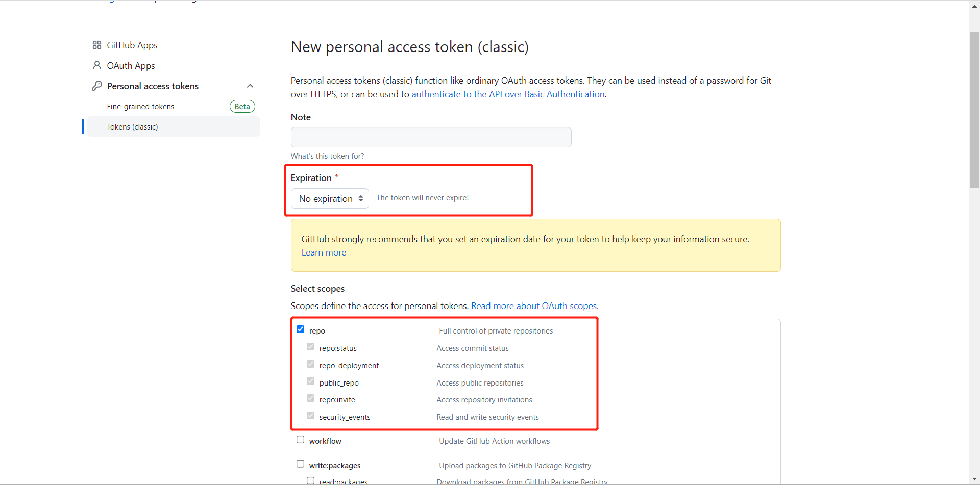The width and height of the screenshot is (980, 485).
Task: Uncheck the repo scope checkbox
Action: 300,329
